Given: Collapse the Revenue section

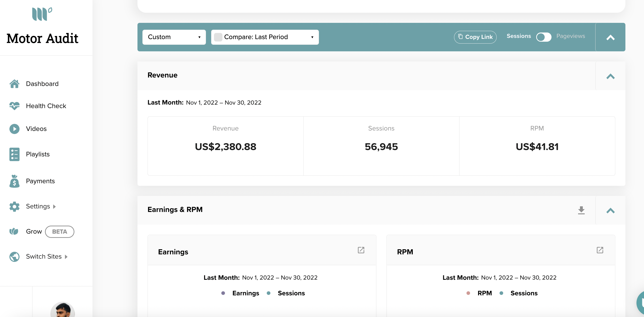Looking at the screenshot, I should pyautogui.click(x=610, y=76).
